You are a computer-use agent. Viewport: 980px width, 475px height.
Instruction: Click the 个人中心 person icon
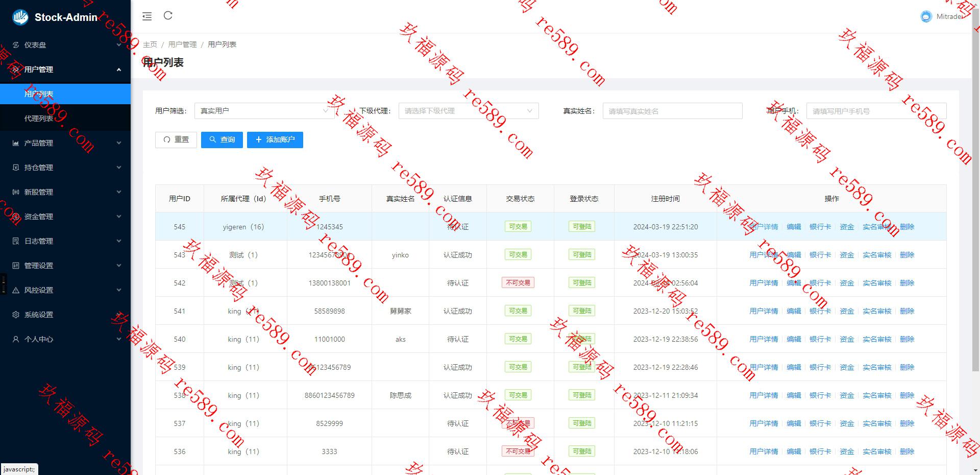tap(16, 339)
